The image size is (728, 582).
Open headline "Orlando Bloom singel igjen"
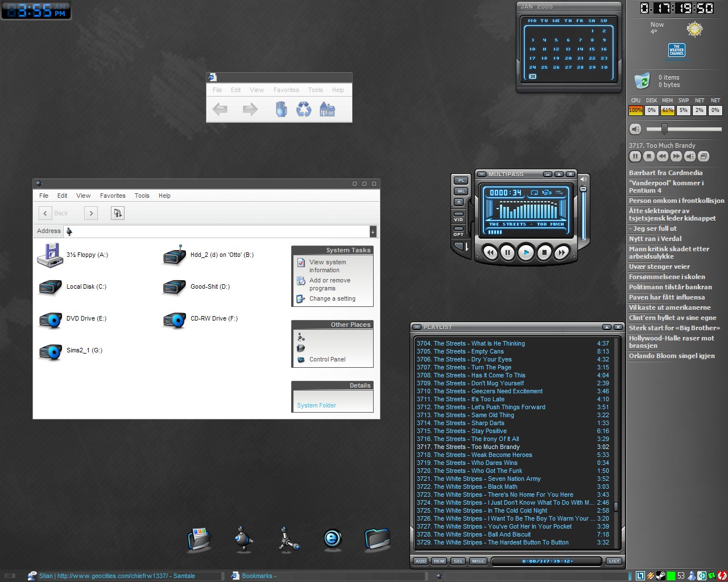(x=672, y=356)
